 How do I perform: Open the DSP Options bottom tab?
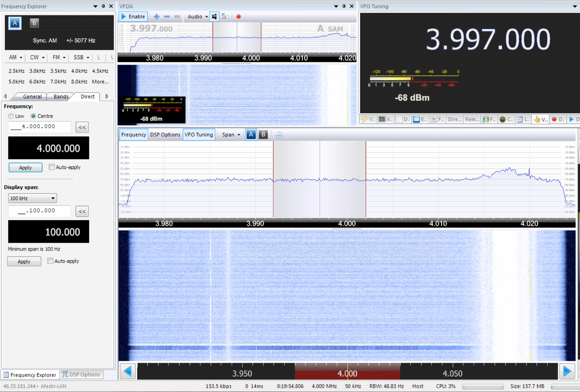tap(81, 374)
